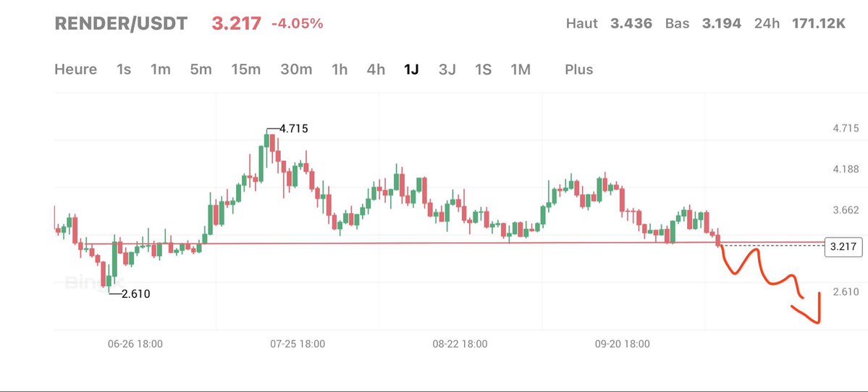The width and height of the screenshot is (868, 392).
Task: Click the 2.610 low marker on chart
Action: [x=135, y=293]
